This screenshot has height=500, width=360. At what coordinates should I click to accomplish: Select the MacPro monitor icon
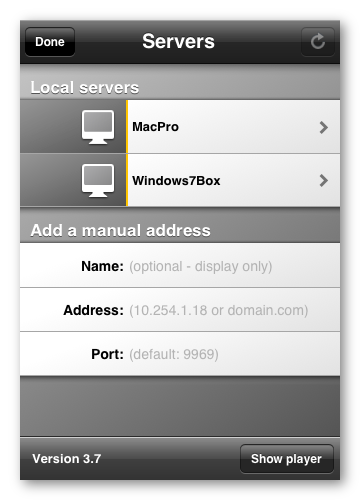[x=98, y=127]
